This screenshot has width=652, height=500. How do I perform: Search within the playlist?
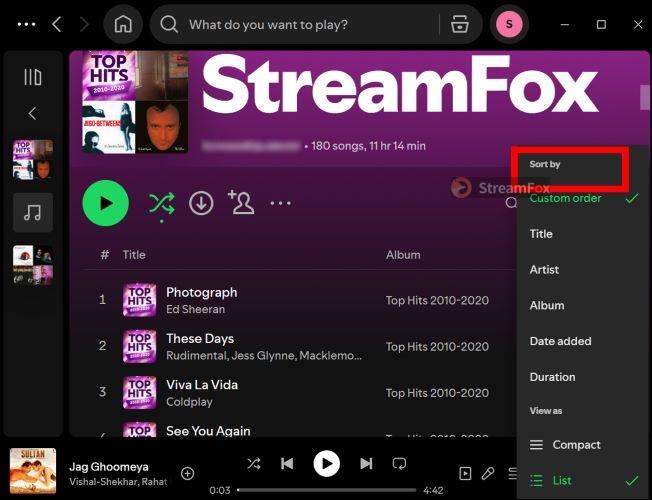tap(511, 203)
